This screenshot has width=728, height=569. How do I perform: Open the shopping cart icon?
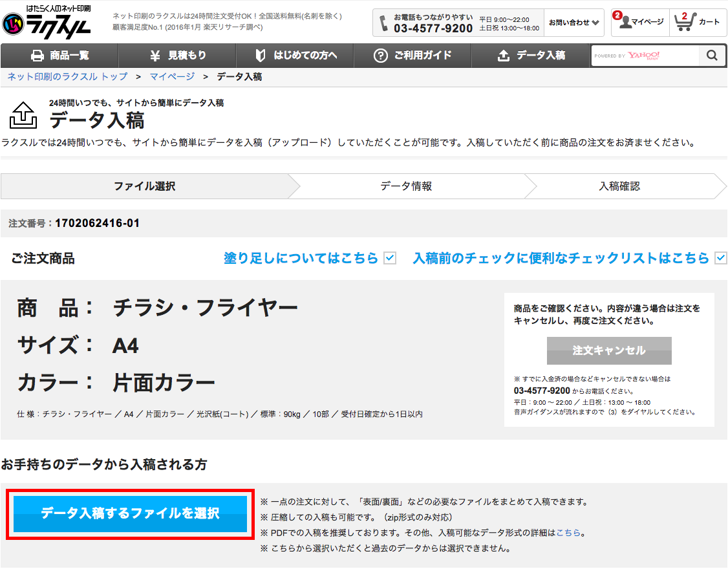(683, 23)
